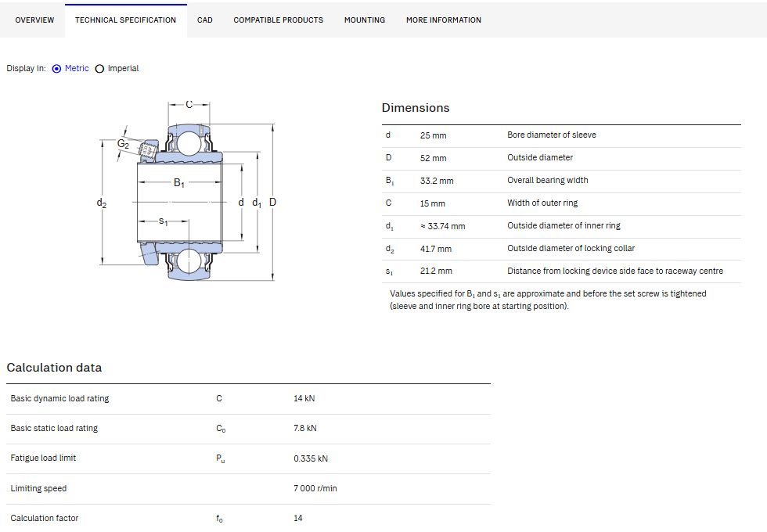The image size is (767, 532).
Task: Click 'Outside diameter of locking collar' text
Action: [x=571, y=249]
